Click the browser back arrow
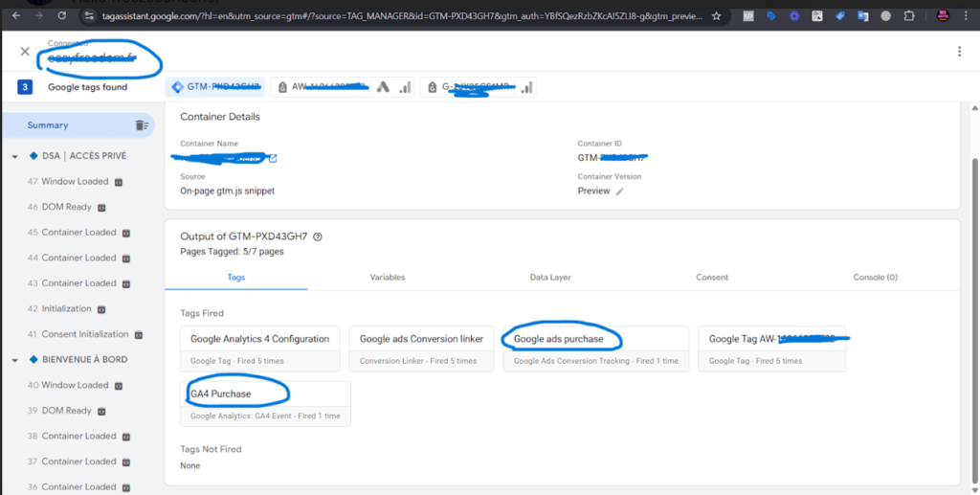Image resolution: width=980 pixels, height=495 pixels. click(16, 15)
